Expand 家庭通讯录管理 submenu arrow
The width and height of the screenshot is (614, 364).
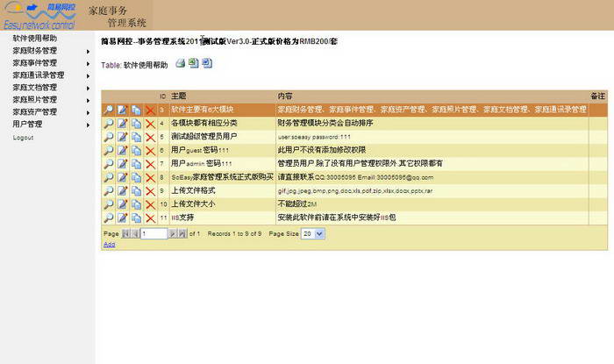[x=88, y=76]
